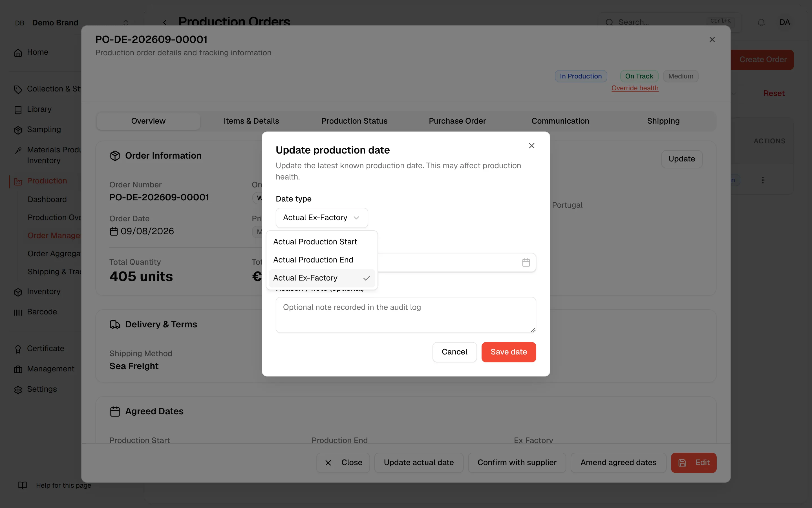Select Actual Production End option

click(322, 260)
